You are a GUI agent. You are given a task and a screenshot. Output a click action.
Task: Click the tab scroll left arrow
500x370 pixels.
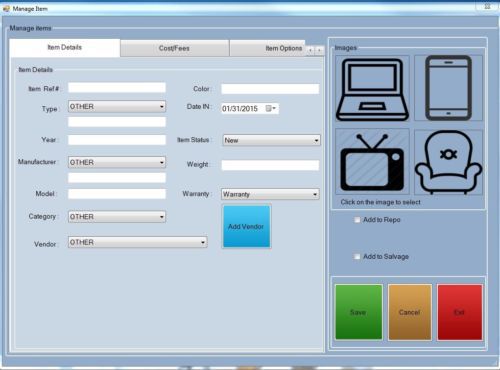click(x=310, y=50)
